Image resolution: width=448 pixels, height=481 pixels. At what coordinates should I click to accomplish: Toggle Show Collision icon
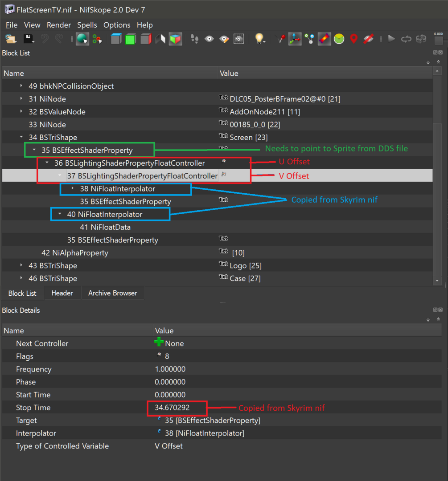[324, 39]
